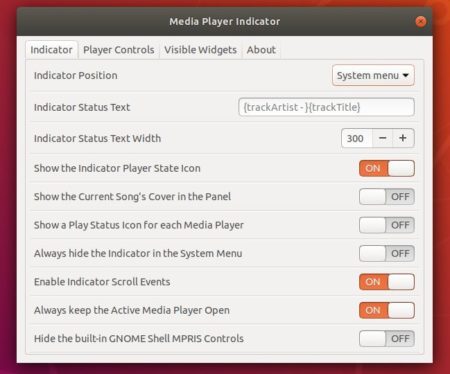Turn off Always keep Active Media Player Open

click(387, 310)
